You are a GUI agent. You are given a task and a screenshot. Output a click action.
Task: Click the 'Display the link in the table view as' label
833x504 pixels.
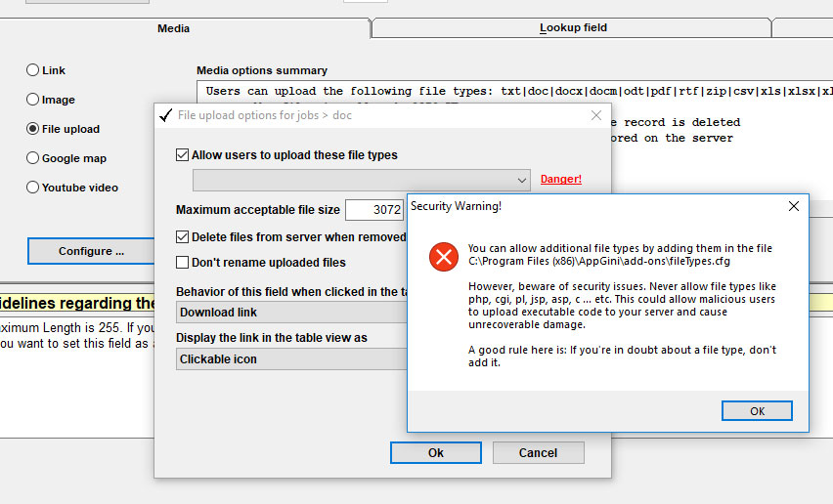(272, 338)
